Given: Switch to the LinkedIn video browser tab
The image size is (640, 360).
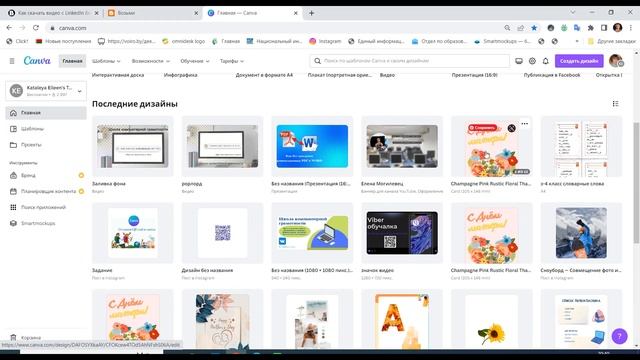Looking at the screenshot, I should (x=53, y=13).
